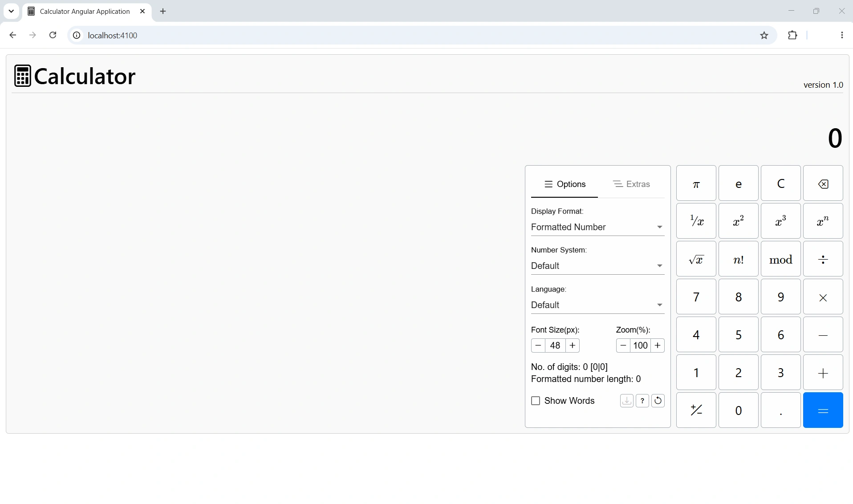The width and height of the screenshot is (853, 504).
Task: Tap digit 7 on keypad
Action: click(696, 297)
